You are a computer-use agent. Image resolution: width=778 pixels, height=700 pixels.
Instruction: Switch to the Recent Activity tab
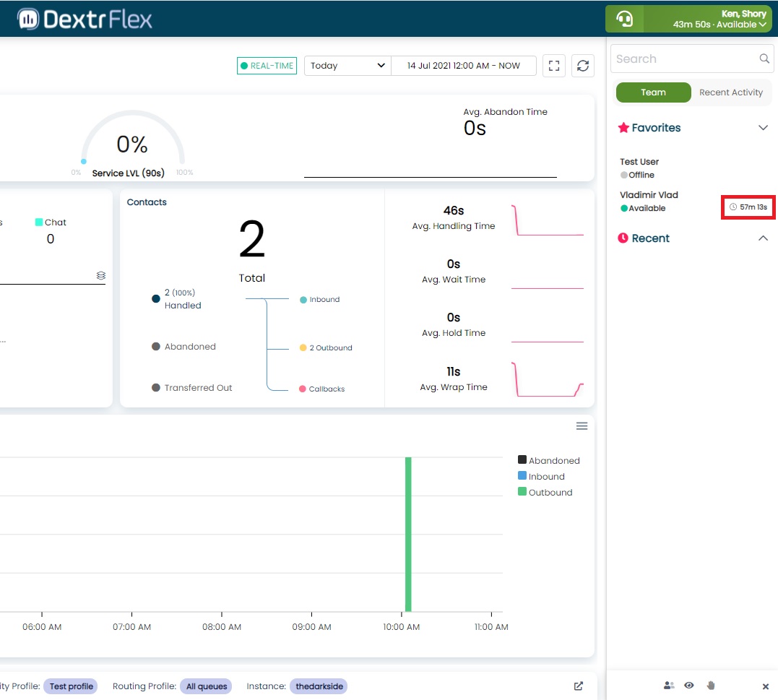click(x=731, y=92)
